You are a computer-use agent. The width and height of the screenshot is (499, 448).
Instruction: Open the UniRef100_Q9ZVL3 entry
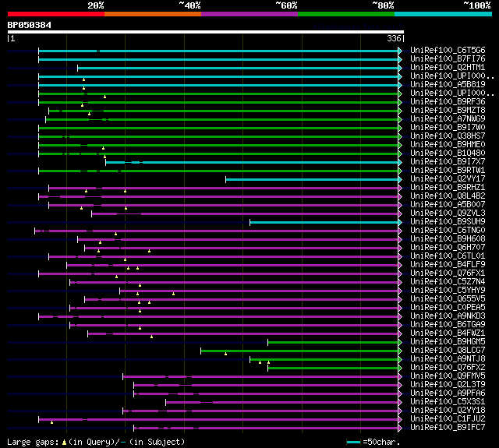448,213
